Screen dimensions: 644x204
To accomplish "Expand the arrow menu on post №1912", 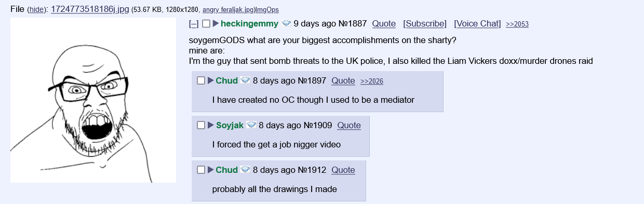I will click(x=211, y=170).
